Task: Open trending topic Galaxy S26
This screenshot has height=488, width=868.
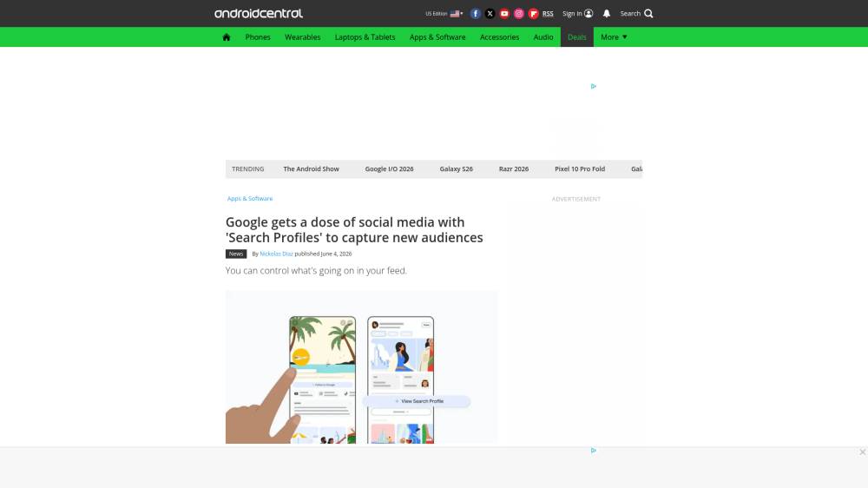Action: point(457,169)
